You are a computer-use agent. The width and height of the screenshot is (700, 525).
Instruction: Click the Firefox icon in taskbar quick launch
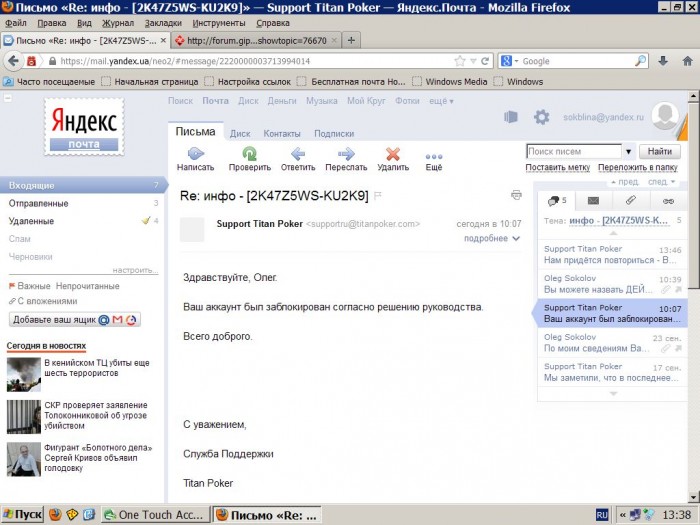(x=55, y=514)
